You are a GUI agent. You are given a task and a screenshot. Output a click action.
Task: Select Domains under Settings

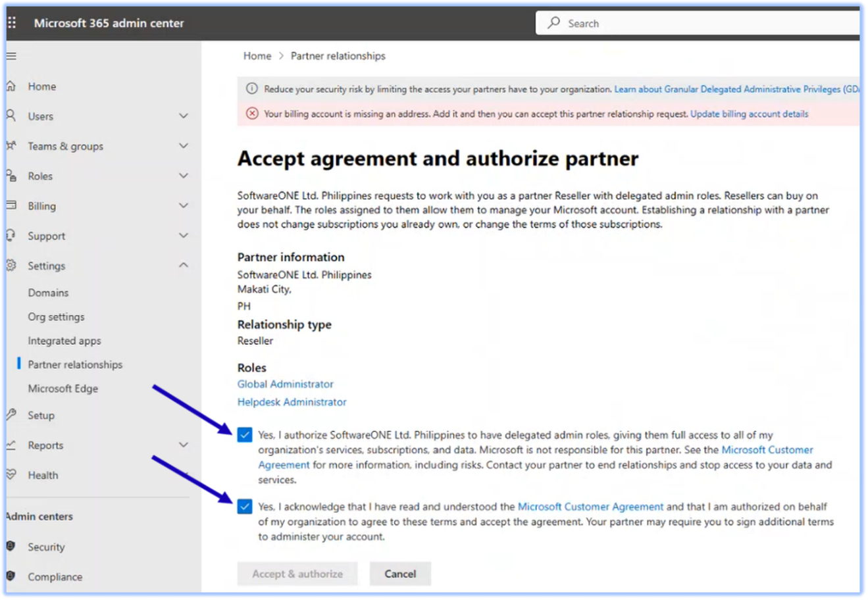(x=48, y=293)
